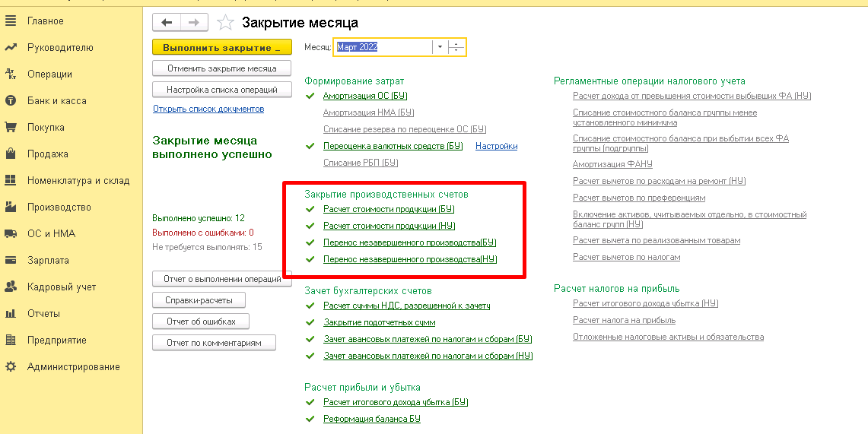
Task: Open Настройки link next to Переоценка валютных средств
Action: pyautogui.click(x=496, y=146)
